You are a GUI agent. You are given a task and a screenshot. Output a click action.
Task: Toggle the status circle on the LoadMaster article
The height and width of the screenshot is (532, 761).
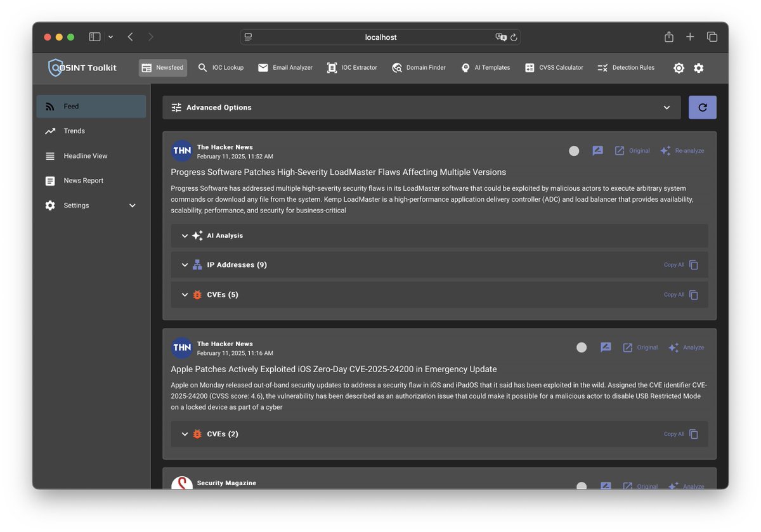click(574, 150)
